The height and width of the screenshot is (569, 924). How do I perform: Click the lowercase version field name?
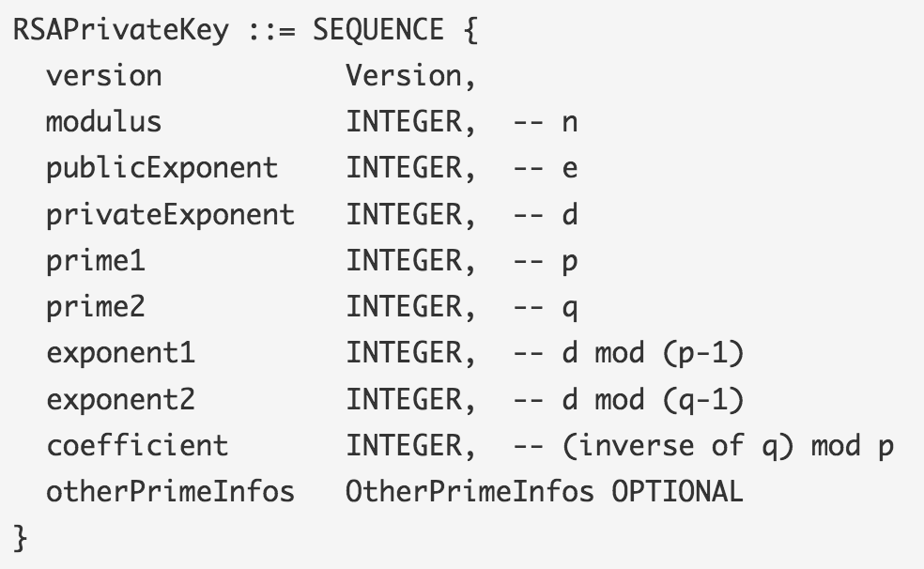(x=104, y=76)
